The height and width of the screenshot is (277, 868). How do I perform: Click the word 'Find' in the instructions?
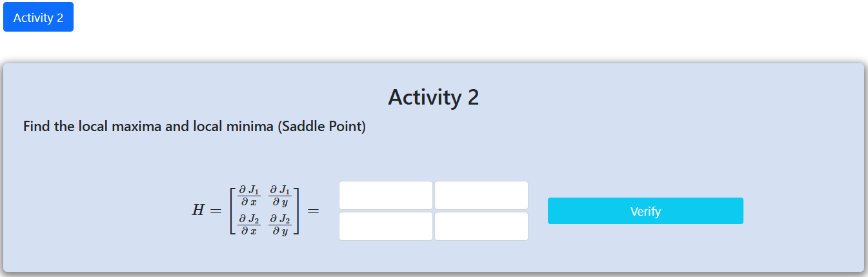[x=37, y=127]
